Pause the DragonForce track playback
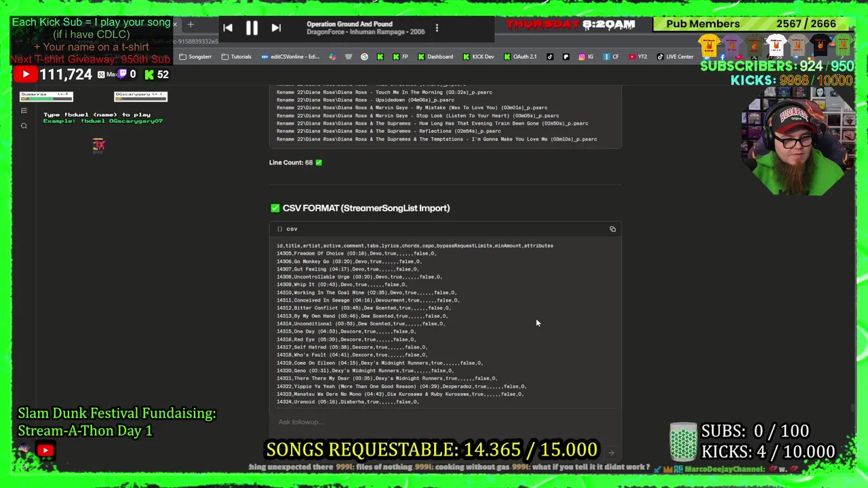The width and height of the screenshot is (868, 488). [x=252, y=28]
